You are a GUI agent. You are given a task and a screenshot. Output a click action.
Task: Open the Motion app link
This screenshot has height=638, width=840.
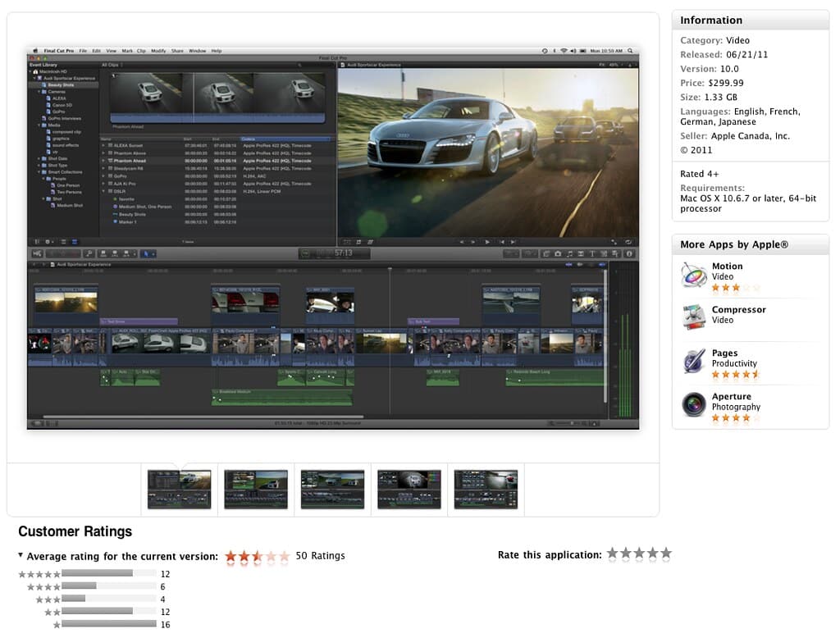tap(727, 267)
